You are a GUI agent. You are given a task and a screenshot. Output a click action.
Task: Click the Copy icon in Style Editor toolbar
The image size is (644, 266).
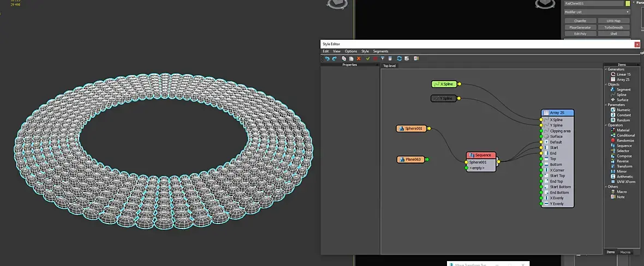pos(344,59)
